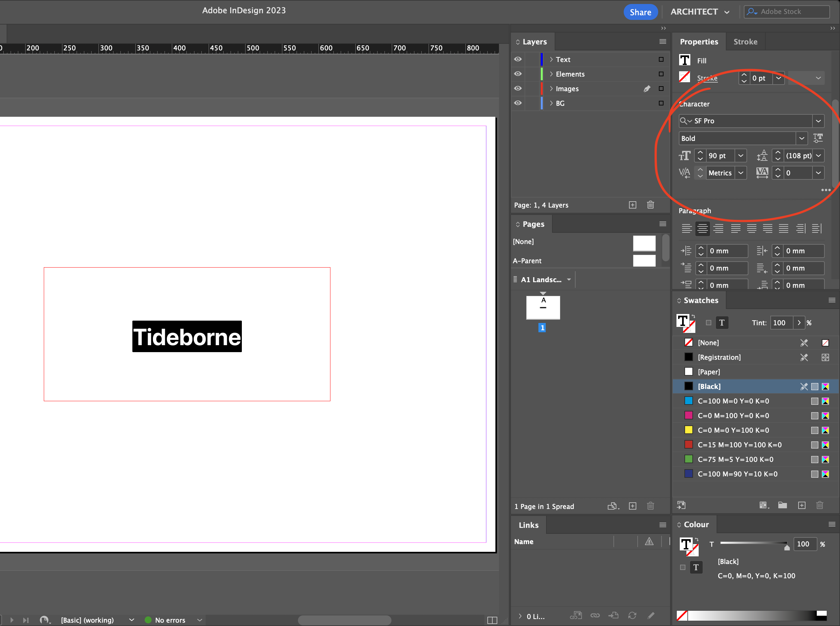This screenshot has height=626, width=840.
Task: Click the New Colour Group folder icon
Action: (x=782, y=506)
